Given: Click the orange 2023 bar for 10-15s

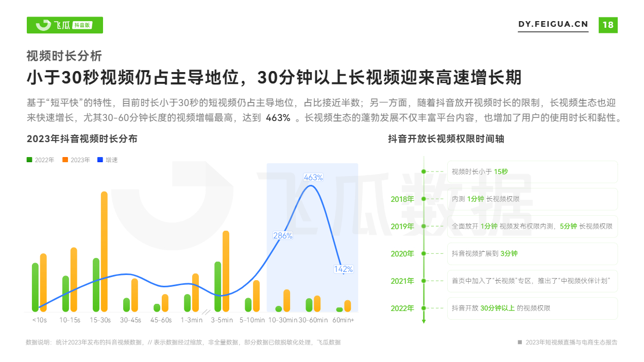Looking at the screenshot, I should (74, 280).
